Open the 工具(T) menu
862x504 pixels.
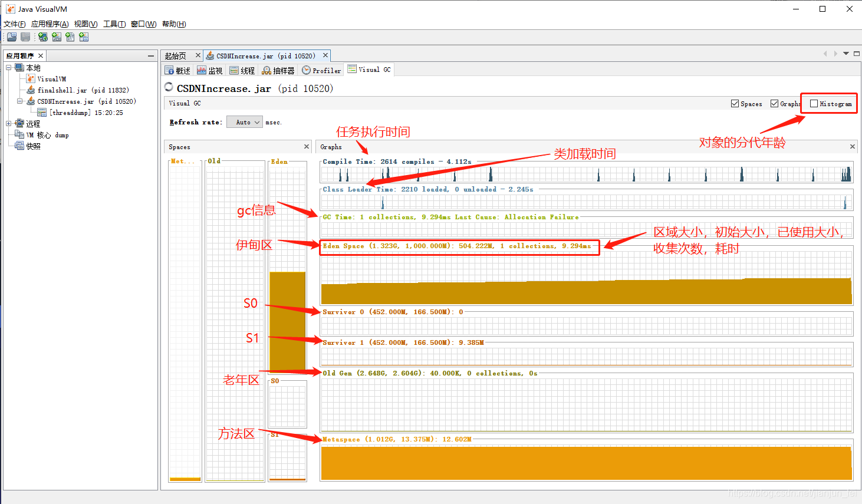point(115,24)
